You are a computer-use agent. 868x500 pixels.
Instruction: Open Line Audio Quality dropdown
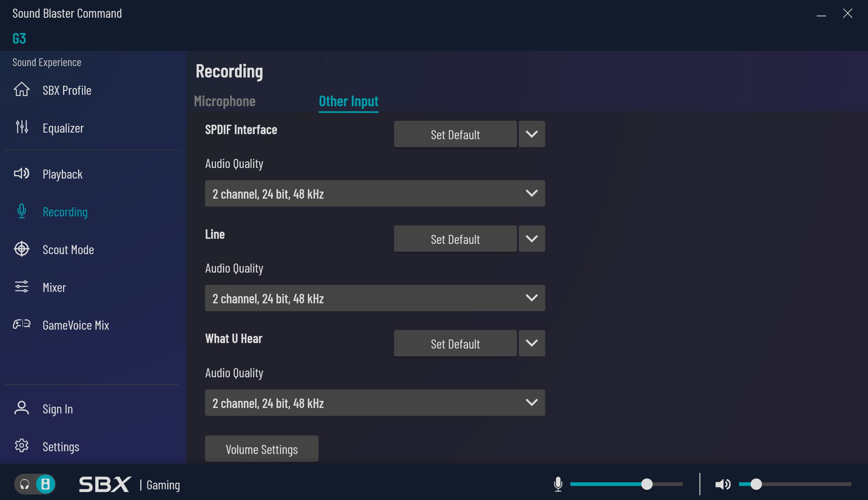(375, 298)
